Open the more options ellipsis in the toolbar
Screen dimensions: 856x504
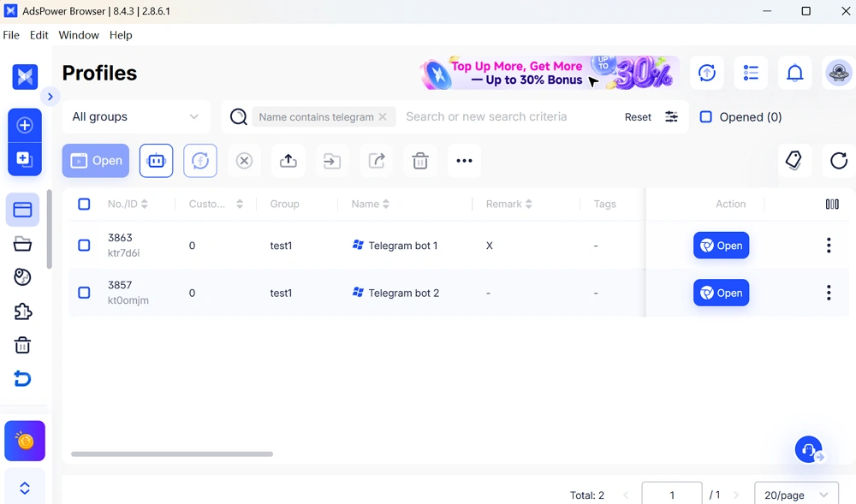coord(464,160)
